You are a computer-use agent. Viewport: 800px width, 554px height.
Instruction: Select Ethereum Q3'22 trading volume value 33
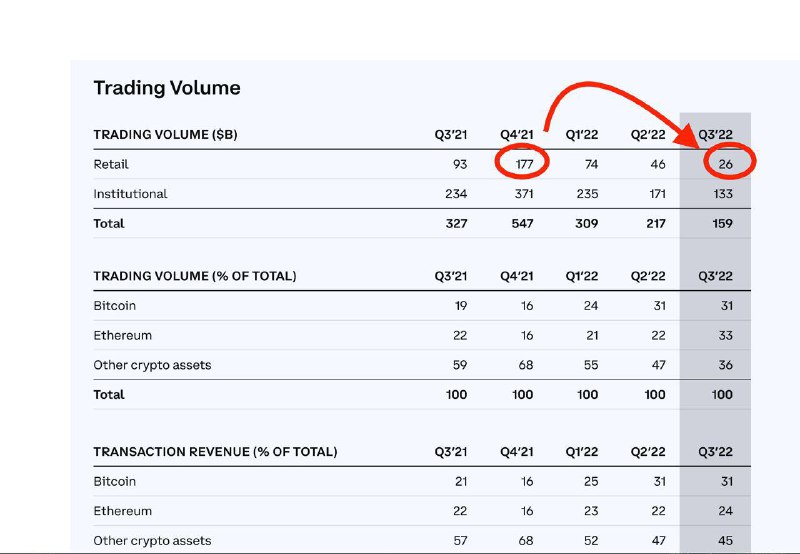coord(726,335)
